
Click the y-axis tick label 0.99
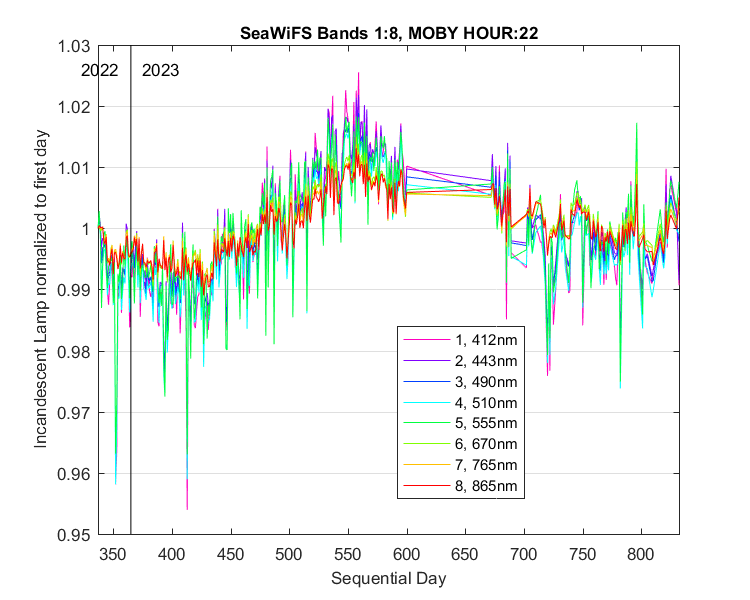point(74,290)
